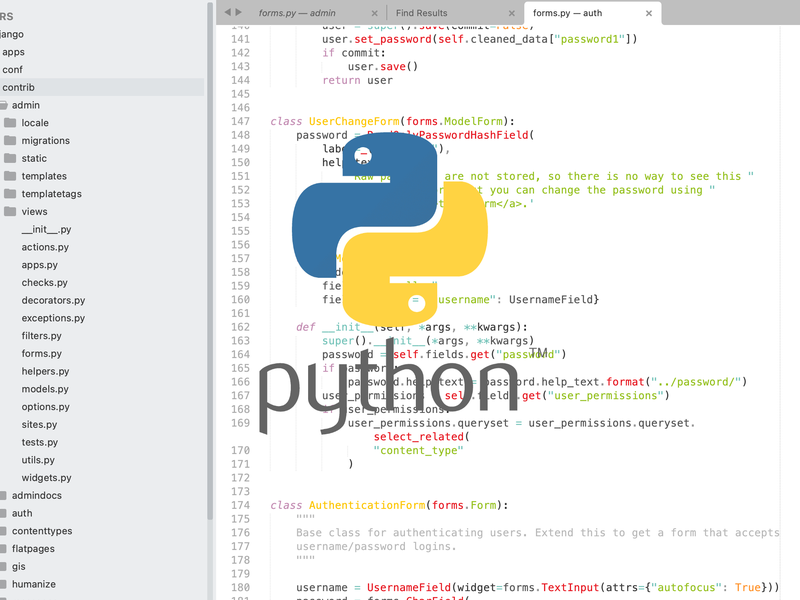The height and width of the screenshot is (600, 800).
Task: Open the views folder icon
Action: [x=10, y=211]
